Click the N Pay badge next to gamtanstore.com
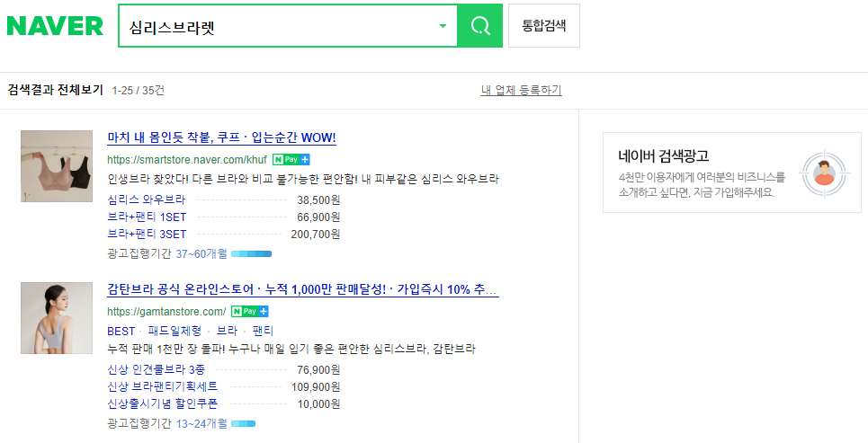This screenshot has width=868, height=443. coord(250,312)
